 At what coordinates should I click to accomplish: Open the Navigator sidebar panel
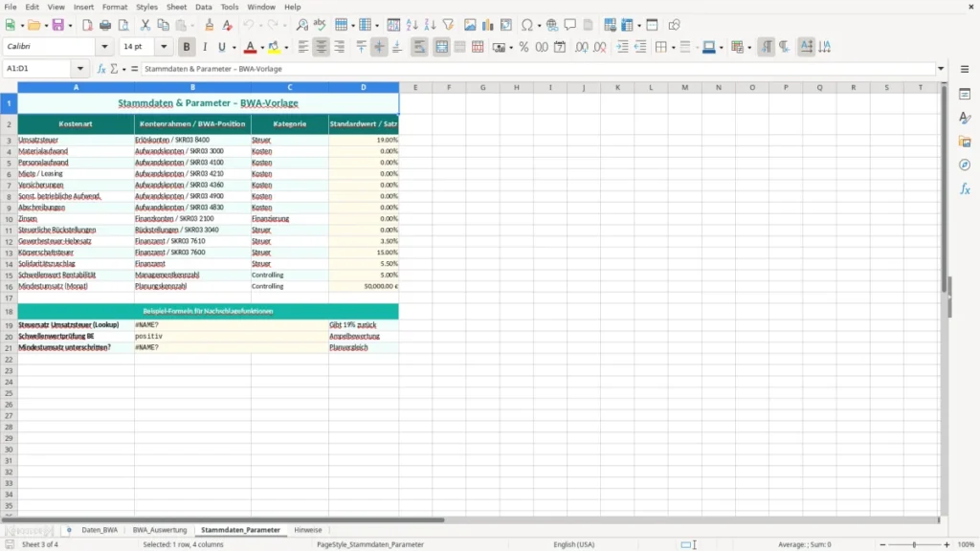(x=965, y=165)
